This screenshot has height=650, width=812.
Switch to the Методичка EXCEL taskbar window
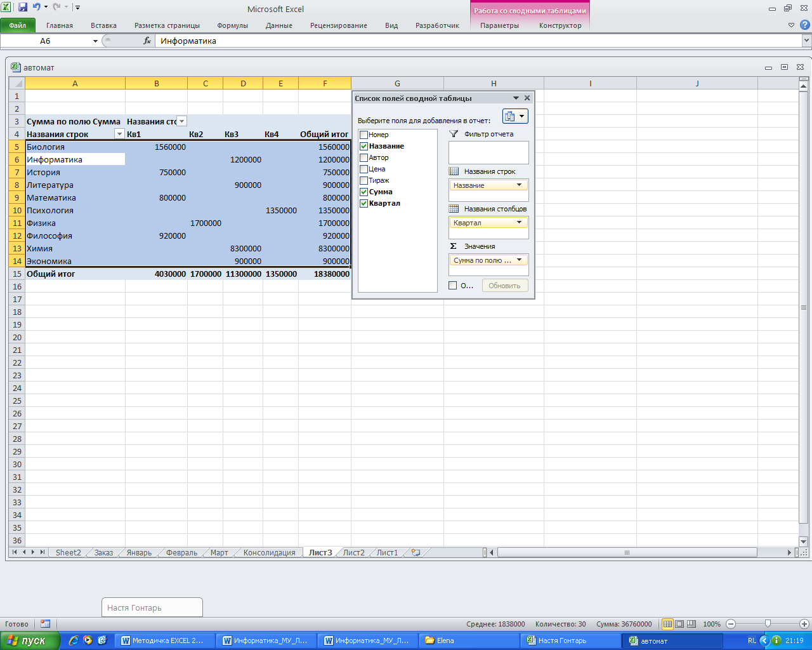click(166, 640)
